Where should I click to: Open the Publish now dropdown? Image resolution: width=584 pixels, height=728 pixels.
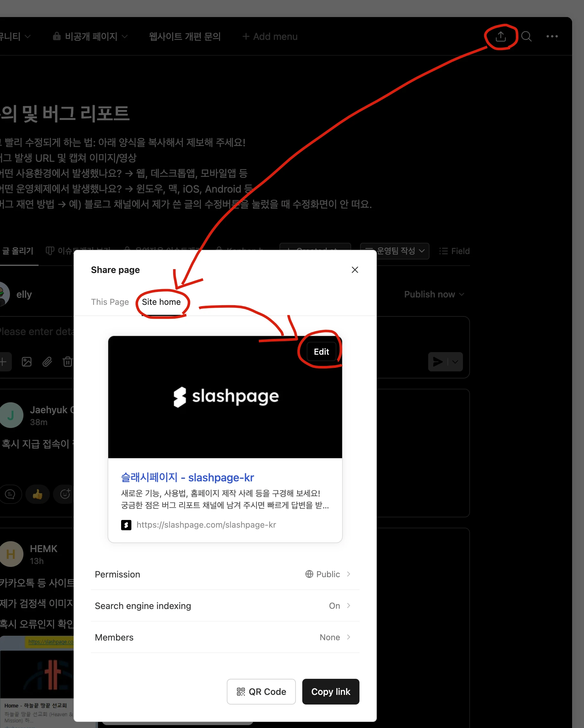[434, 295]
